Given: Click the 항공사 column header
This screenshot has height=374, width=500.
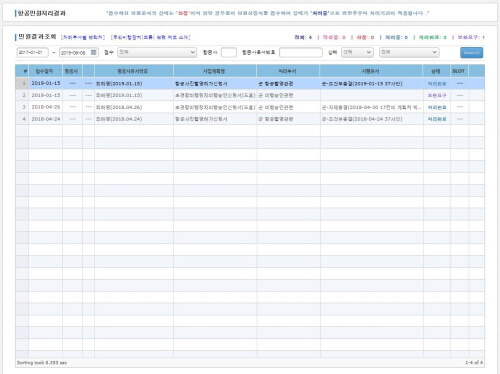Looking at the screenshot, I should [x=72, y=71].
